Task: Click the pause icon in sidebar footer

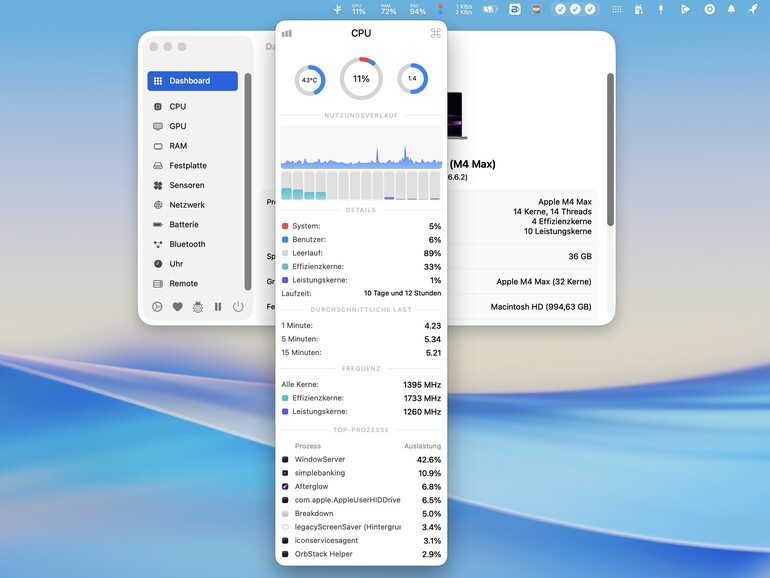Action: tap(218, 307)
